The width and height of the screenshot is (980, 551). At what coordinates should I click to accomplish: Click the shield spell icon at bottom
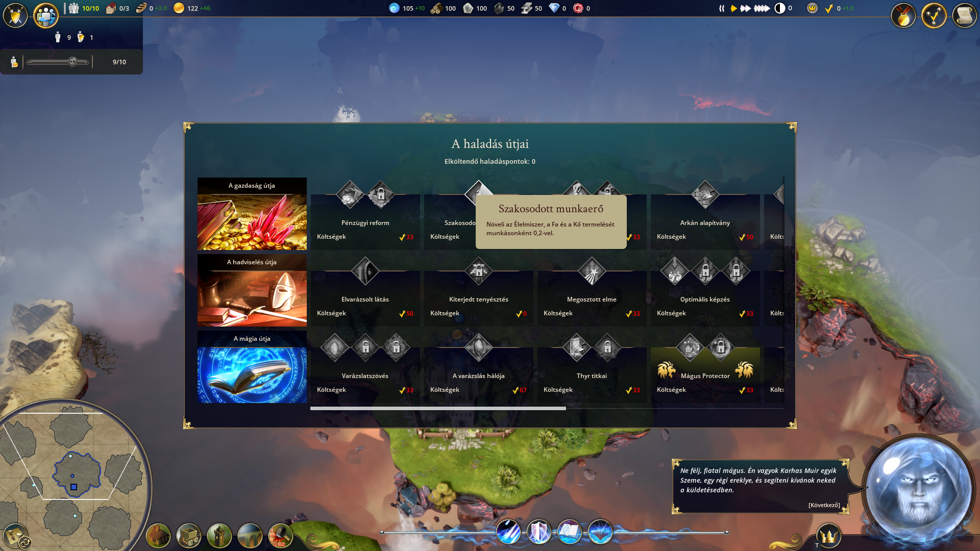539,532
